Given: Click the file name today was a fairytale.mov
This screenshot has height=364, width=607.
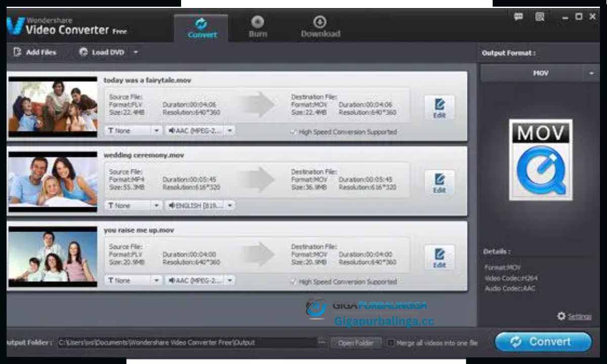Looking at the screenshot, I should pos(147,80).
